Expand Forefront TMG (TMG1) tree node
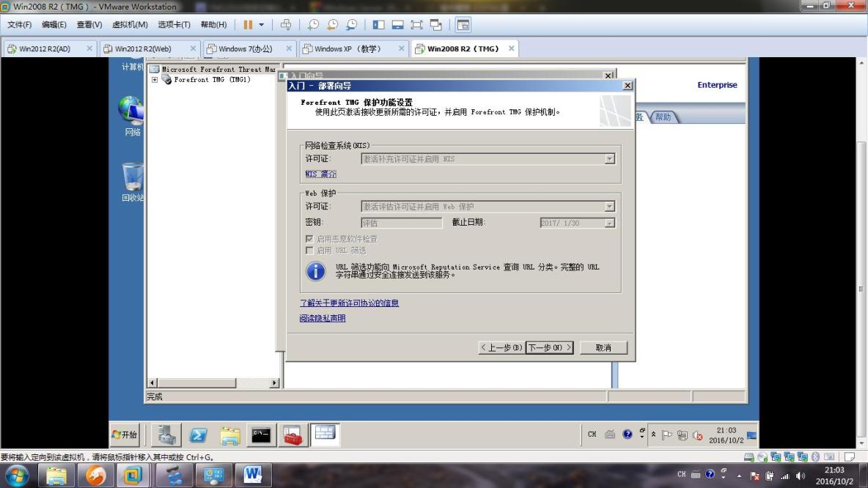Viewport: 868px width, 488px height. pyautogui.click(x=155, y=80)
